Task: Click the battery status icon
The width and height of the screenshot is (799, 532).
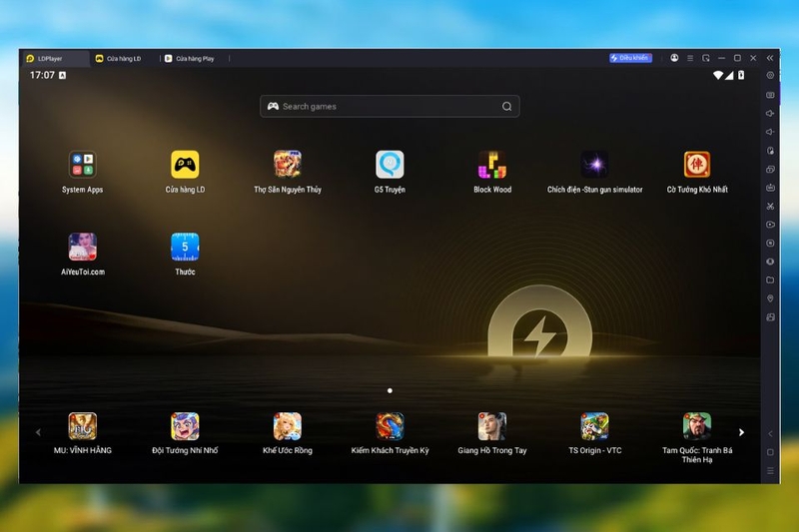Action: [x=741, y=75]
